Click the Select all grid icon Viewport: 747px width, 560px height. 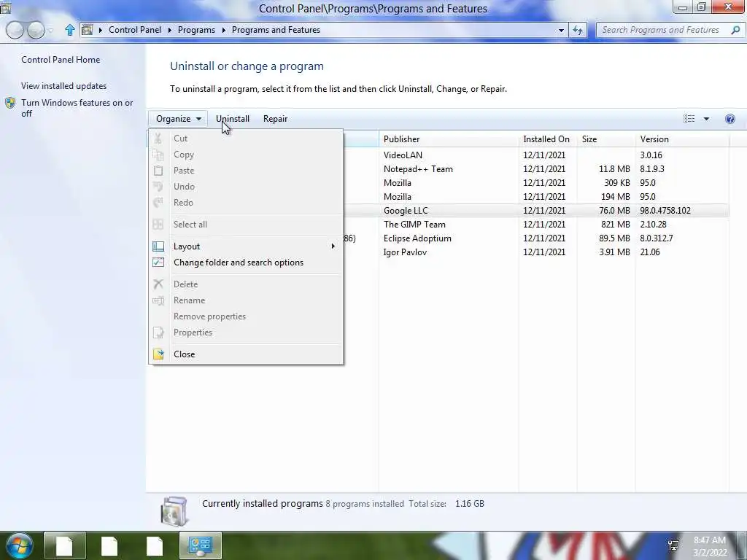coord(158,225)
